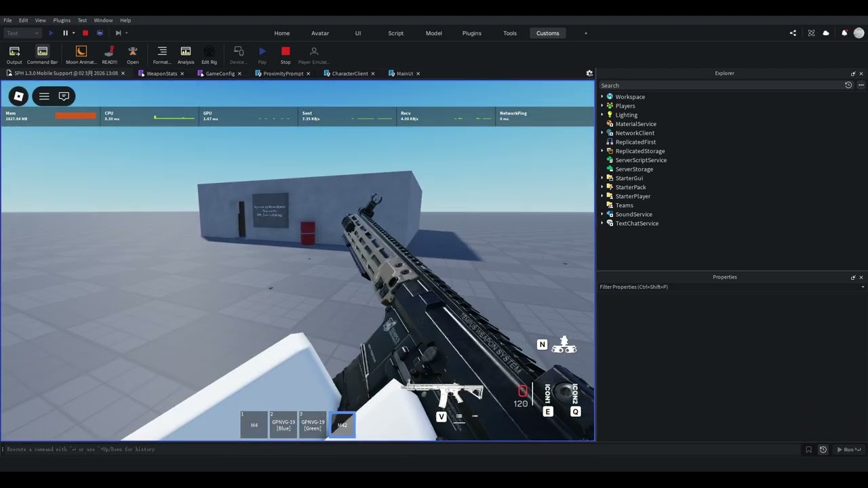
Task: Click the Explorer search field
Action: click(721, 85)
